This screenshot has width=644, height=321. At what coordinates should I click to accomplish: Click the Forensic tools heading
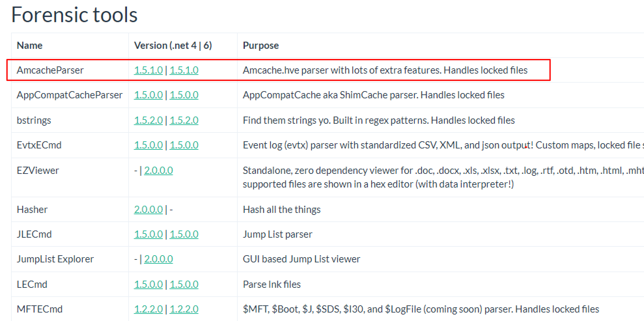tap(74, 15)
